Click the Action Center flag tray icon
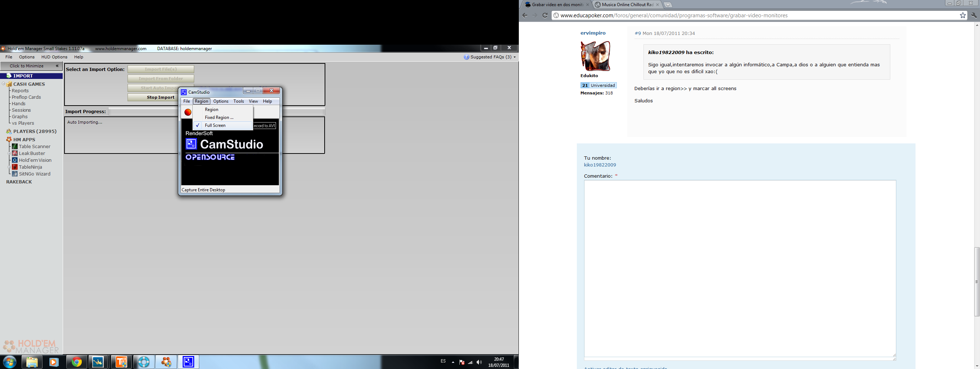Screen dimensions: 980x369 (x=462, y=362)
